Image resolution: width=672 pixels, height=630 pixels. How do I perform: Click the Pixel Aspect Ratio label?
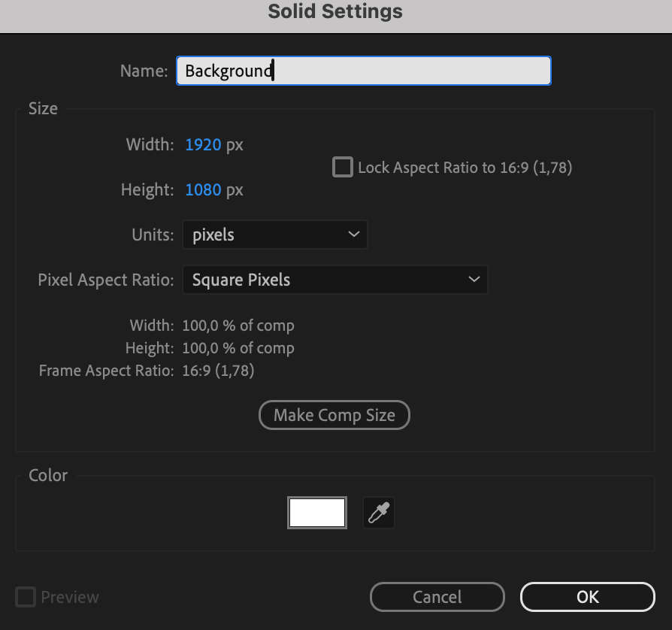coord(105,280)
